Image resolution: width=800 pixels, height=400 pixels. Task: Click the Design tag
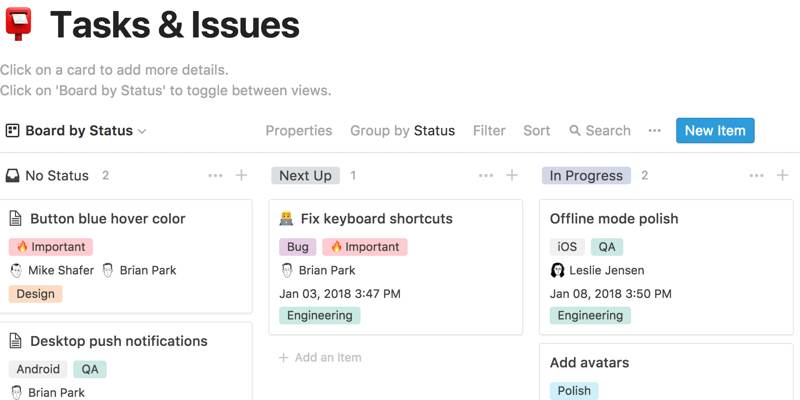35,294
